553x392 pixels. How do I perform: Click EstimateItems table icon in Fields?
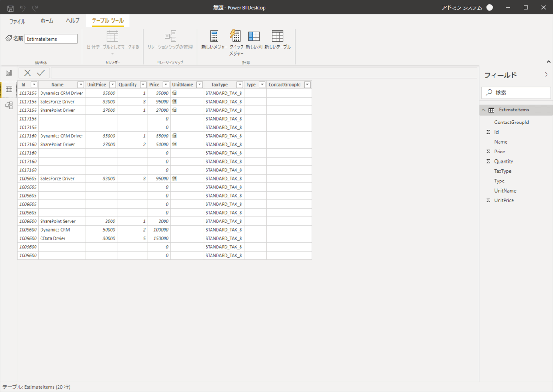[x=491, y=110]
